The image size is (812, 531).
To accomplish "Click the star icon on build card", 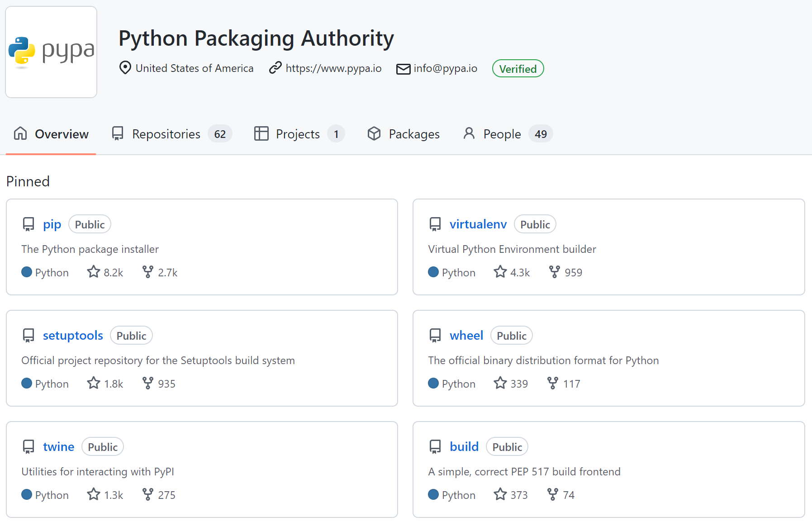I will pyautogui.click(x=500, y=494).
